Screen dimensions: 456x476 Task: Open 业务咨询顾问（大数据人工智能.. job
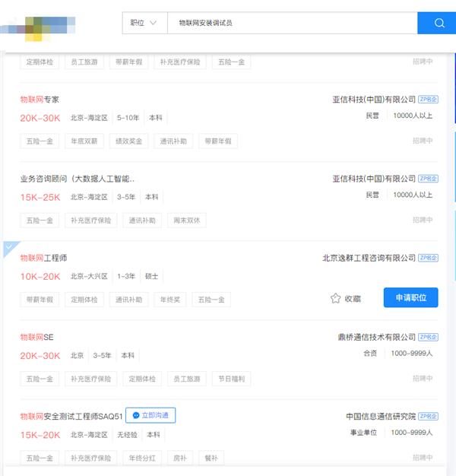77,179
